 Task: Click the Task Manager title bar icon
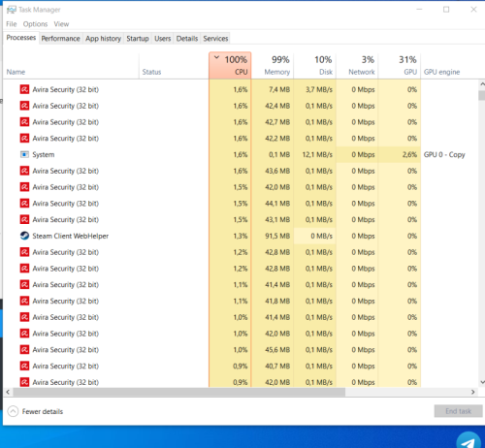(x=12, y=10)
